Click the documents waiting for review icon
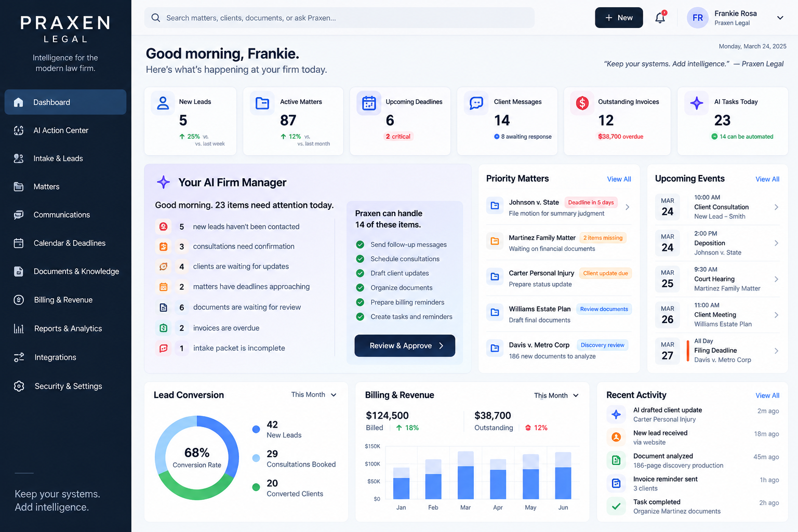 click(x=163, y=308)
